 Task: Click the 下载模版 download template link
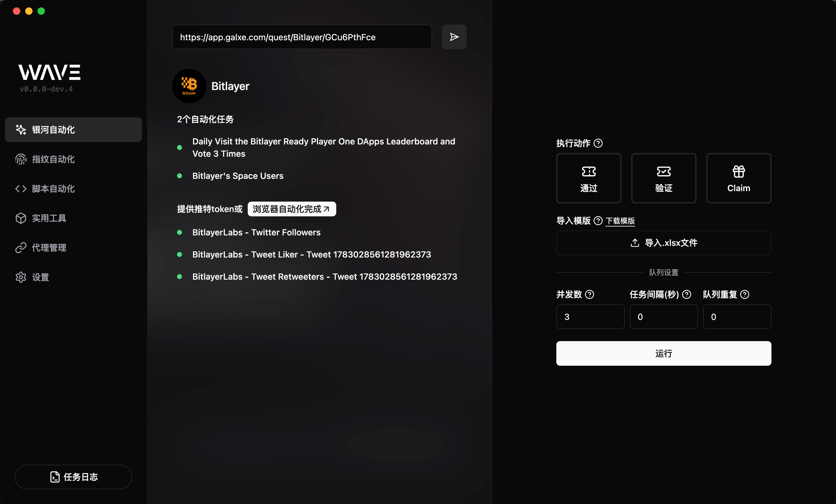pyautogui.click(x=620, y=221)
